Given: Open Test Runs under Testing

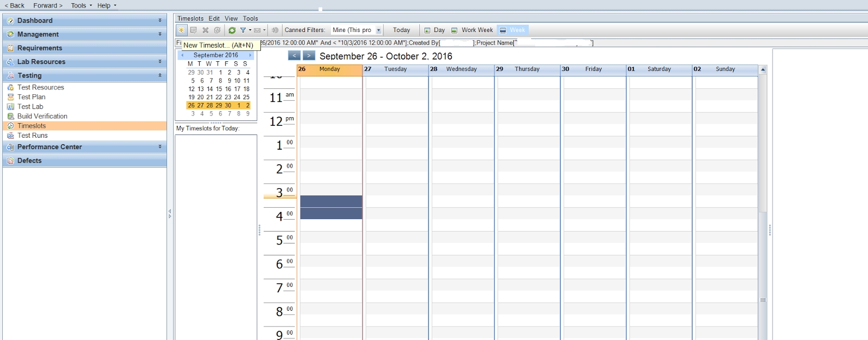Looking at the screenshot, I should (x=33, y=136).
